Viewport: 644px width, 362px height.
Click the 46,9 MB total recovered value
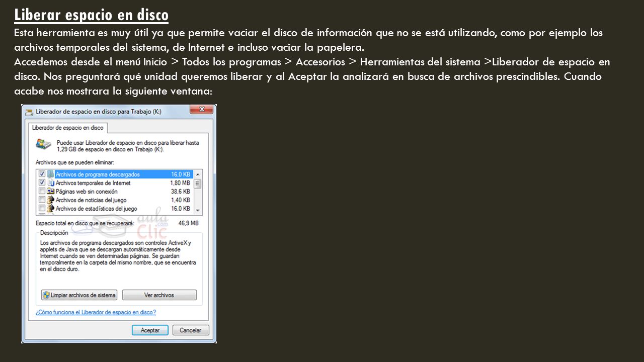188,223
